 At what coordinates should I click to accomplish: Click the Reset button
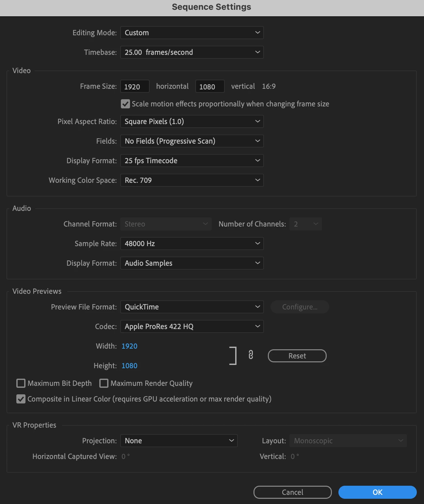click(297, 356)
